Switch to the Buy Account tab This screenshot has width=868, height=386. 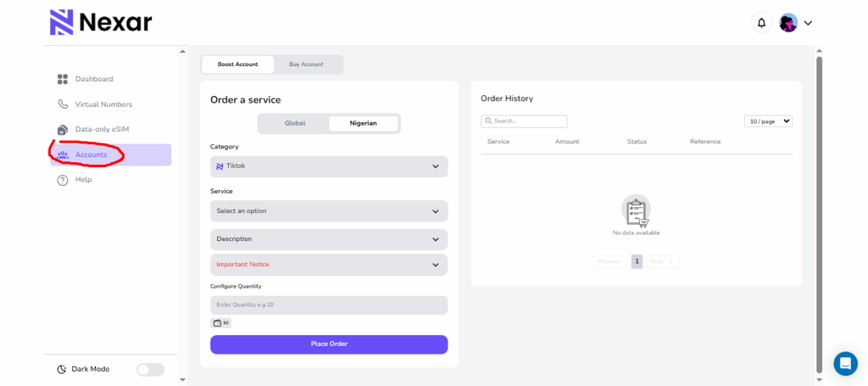pyautogui.click(x=305, y=64)
